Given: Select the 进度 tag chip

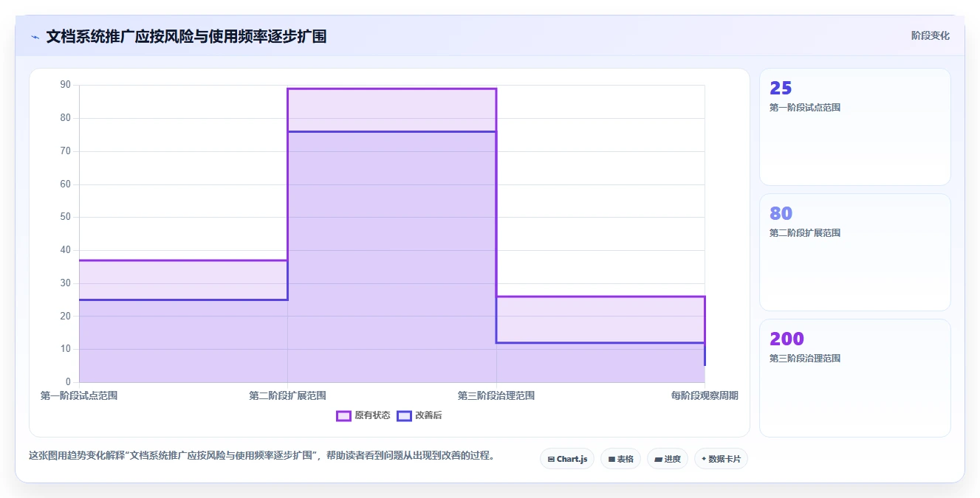Looking at the screenshot, I should click(668, 459).
